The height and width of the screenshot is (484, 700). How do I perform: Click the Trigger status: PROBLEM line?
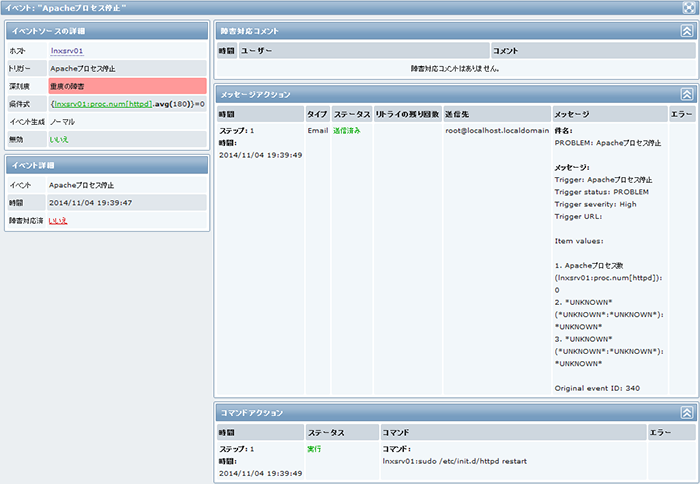(601, 192)
